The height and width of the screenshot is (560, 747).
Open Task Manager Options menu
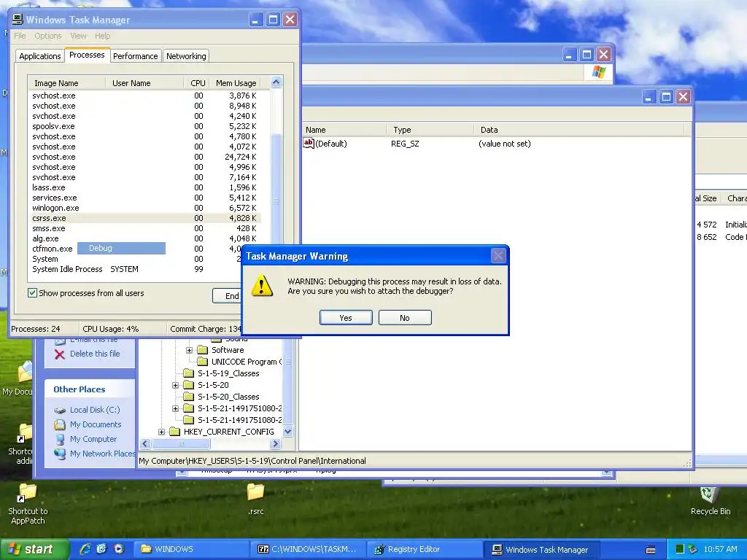tap(47, 36)
